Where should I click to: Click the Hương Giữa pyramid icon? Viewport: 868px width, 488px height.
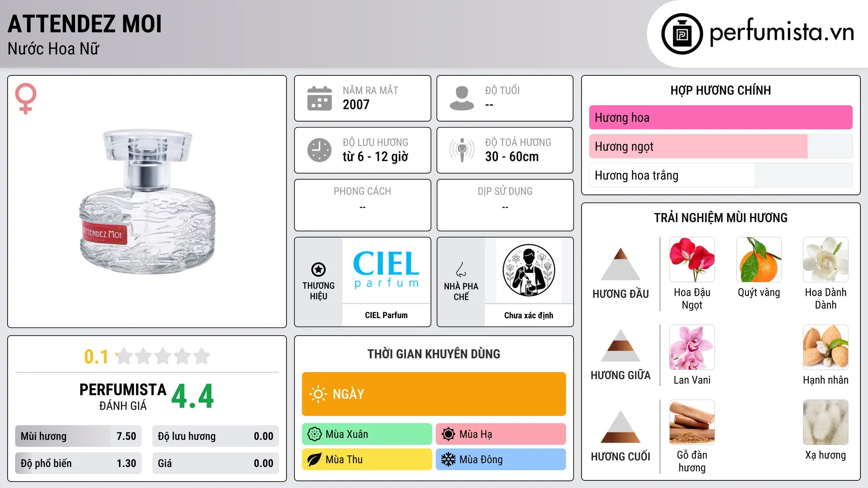(x=620, y=345)
